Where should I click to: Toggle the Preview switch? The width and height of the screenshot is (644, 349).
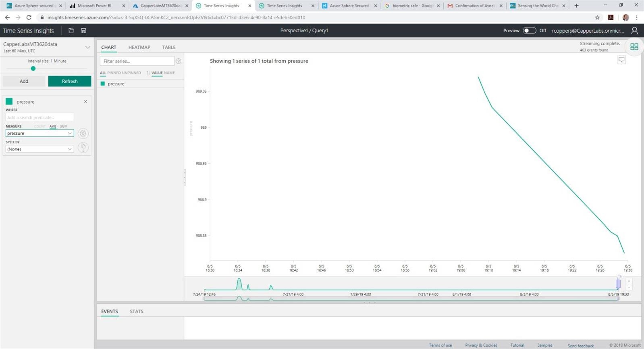(x=529, y=31)
